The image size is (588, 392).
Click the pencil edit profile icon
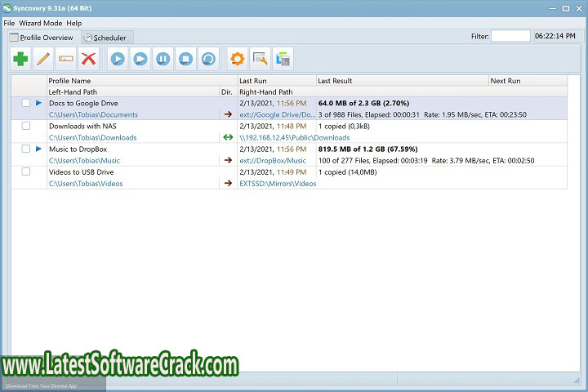[x=43, y=59]
